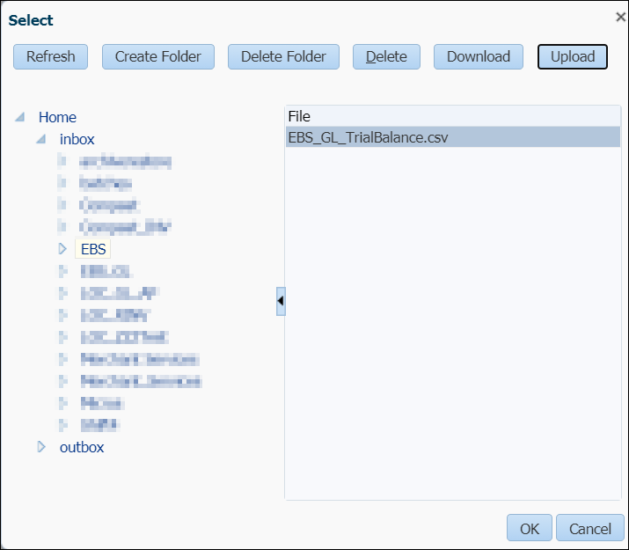Select the Home folder label

click(57, 117)
